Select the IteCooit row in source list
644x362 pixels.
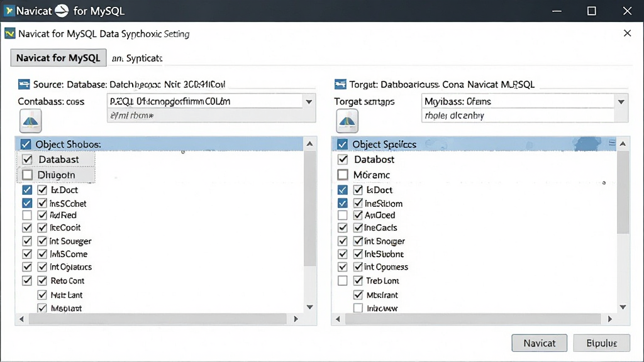point(65,228)
